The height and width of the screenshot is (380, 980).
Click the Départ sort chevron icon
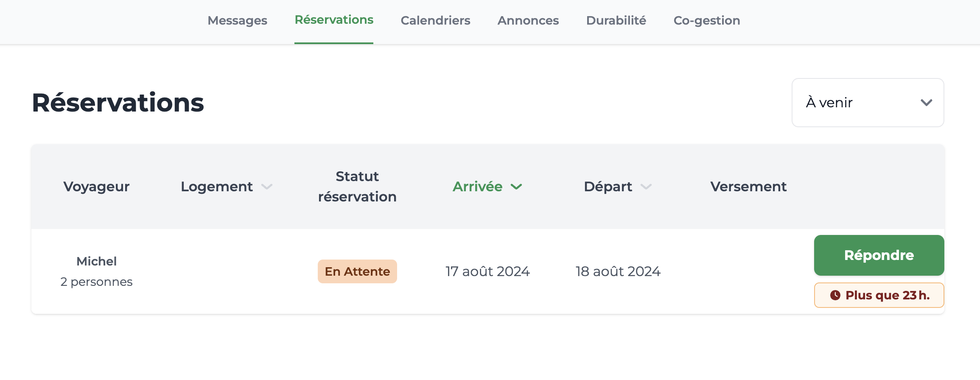pos(646,187)
